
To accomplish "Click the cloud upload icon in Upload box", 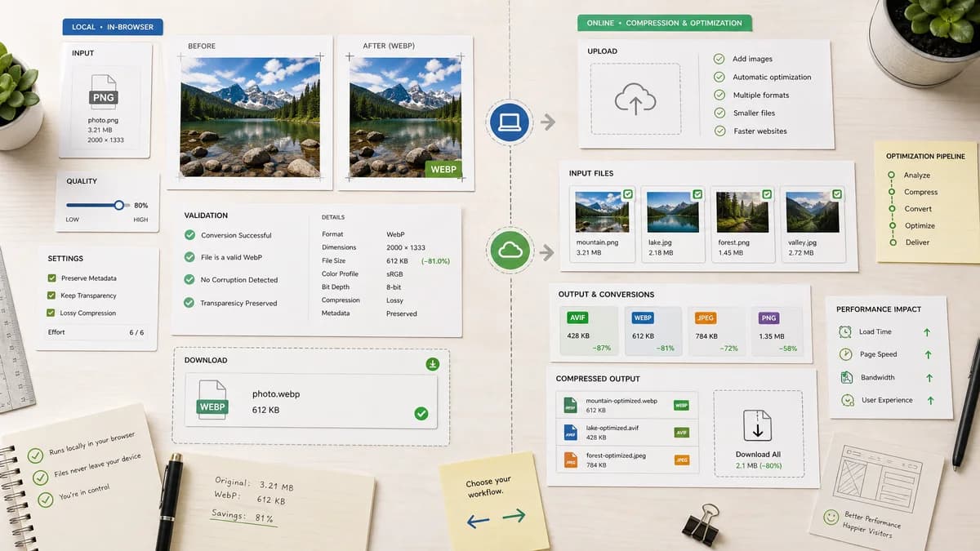I will 635,100.
